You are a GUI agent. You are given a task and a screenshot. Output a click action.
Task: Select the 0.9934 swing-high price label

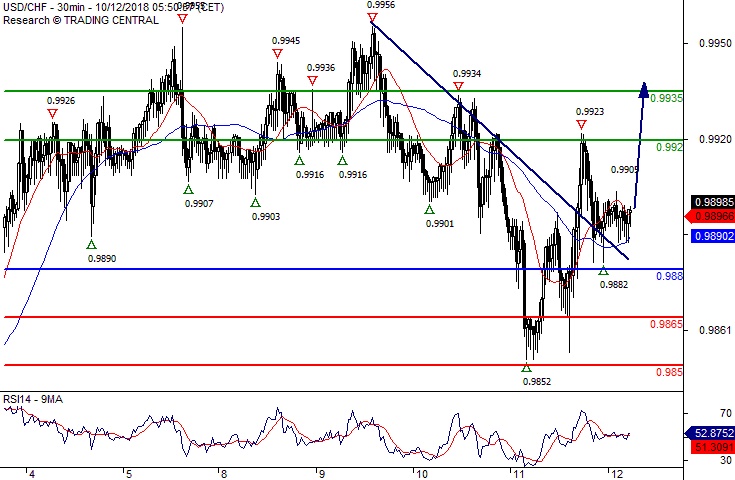tap(467, 74)
